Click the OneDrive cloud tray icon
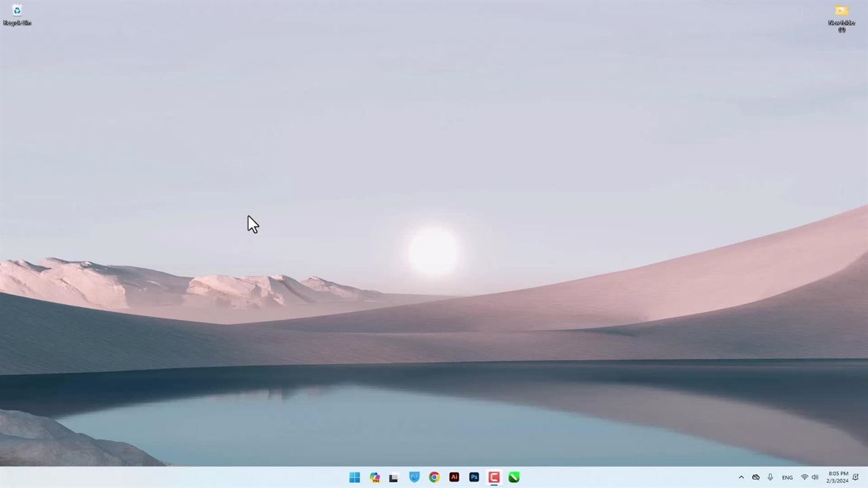 tap(755, 477)
